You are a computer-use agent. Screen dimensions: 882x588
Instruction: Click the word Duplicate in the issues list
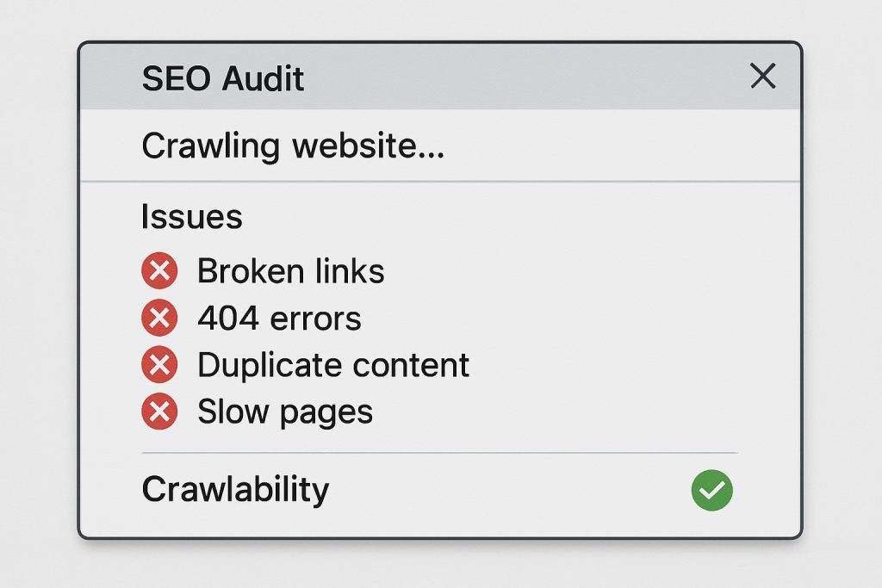258,365
